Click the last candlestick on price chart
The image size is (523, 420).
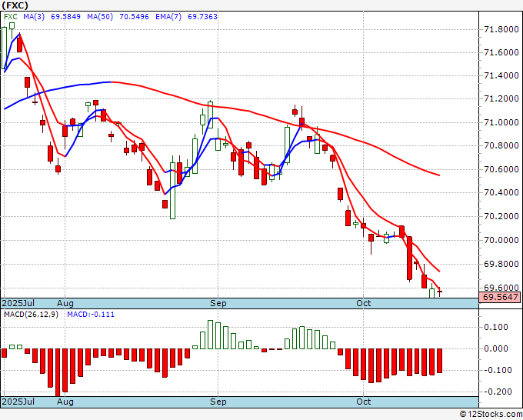click(x=440, y=292)
